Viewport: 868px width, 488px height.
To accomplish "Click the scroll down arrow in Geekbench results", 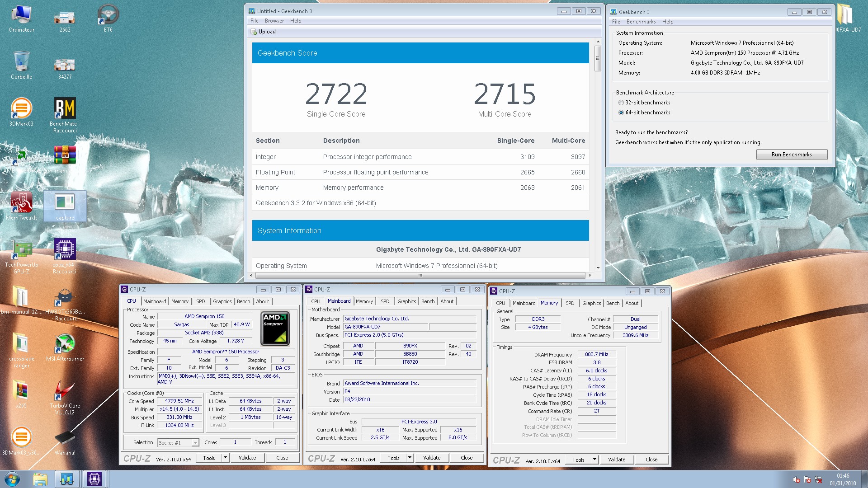I will point(598,267).
